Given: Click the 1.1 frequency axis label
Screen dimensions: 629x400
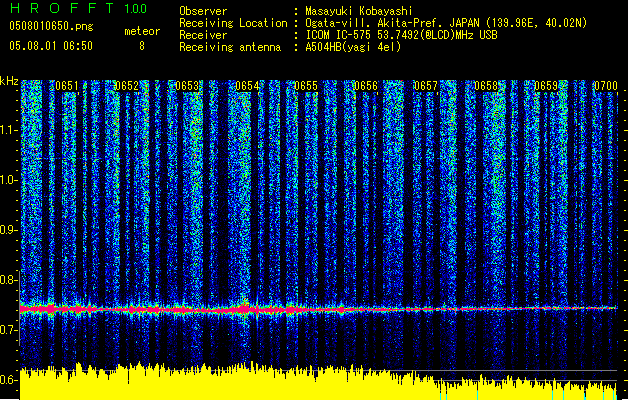Looking at the screenshot, I should point(9,128).
